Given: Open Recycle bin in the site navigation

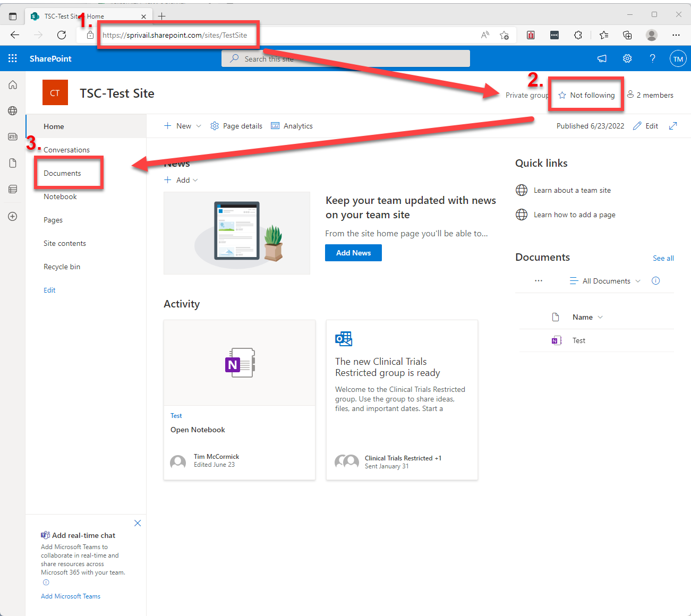Looking at the screenshot, I should pos(62,267).
